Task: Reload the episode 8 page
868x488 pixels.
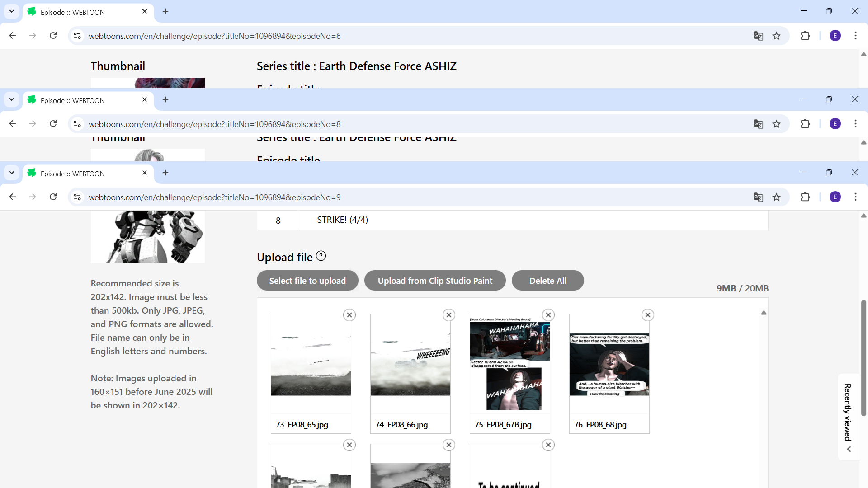Action: (x=53, y=124)
